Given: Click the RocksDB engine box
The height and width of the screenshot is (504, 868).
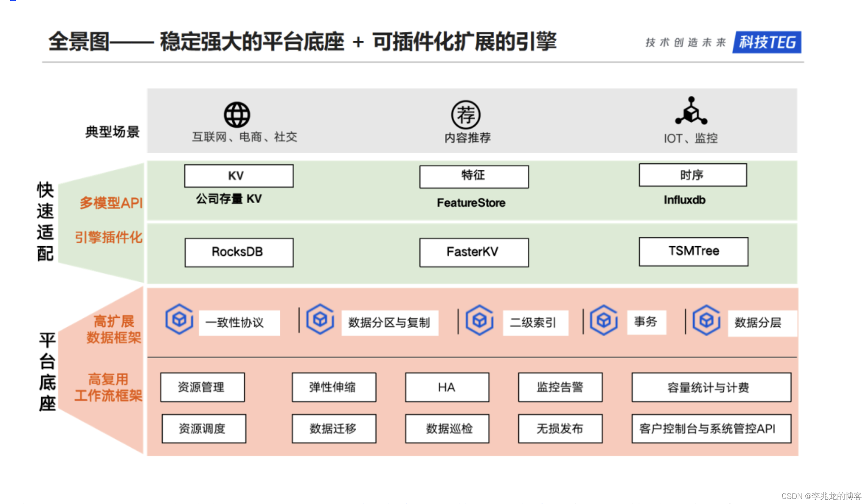Looking at the screenshot, I should [239, 252].
